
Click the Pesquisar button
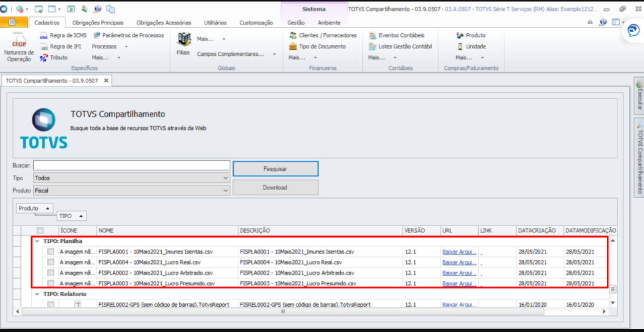coord(275,169)
